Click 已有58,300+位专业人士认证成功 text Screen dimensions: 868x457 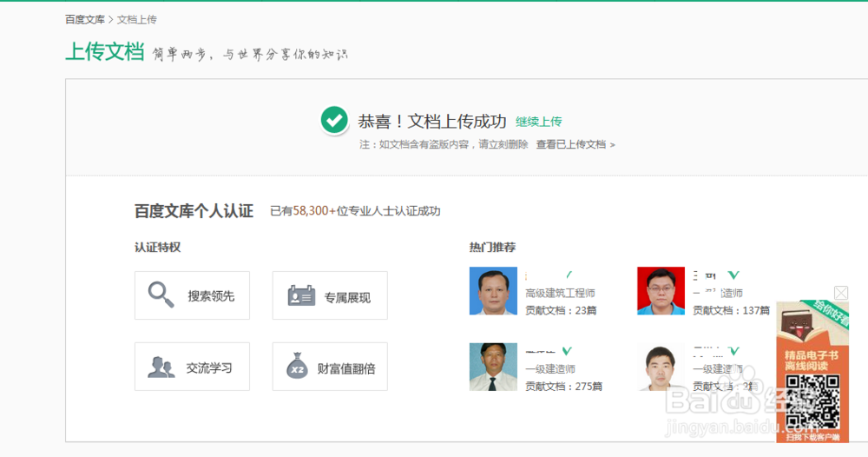355,211
